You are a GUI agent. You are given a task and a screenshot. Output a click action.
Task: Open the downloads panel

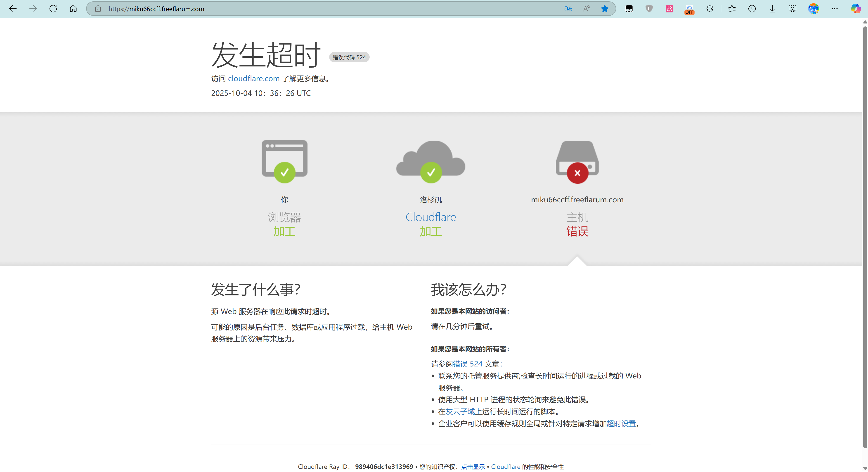click(772, 9)
